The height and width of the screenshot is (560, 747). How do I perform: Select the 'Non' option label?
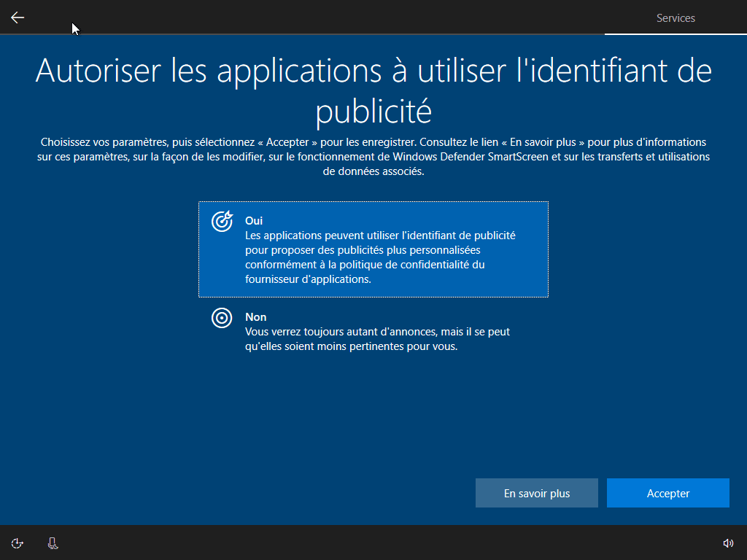[255, 317]
